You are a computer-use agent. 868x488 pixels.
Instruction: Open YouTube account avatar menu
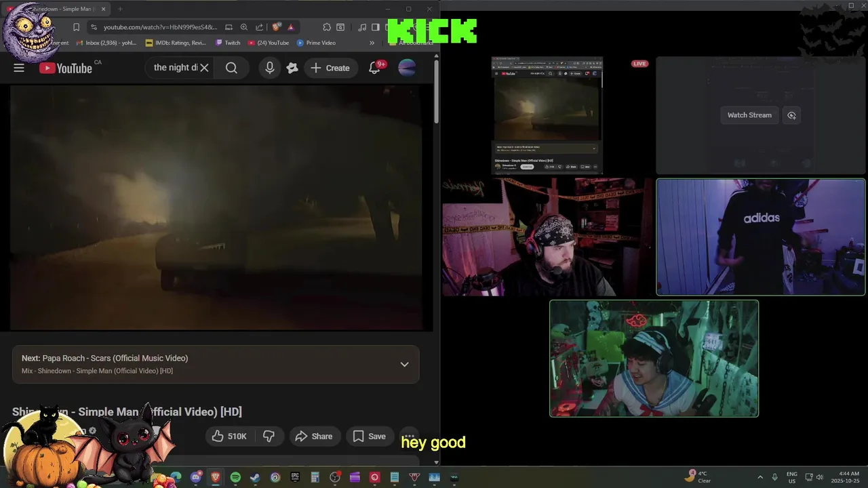point(407,68)
